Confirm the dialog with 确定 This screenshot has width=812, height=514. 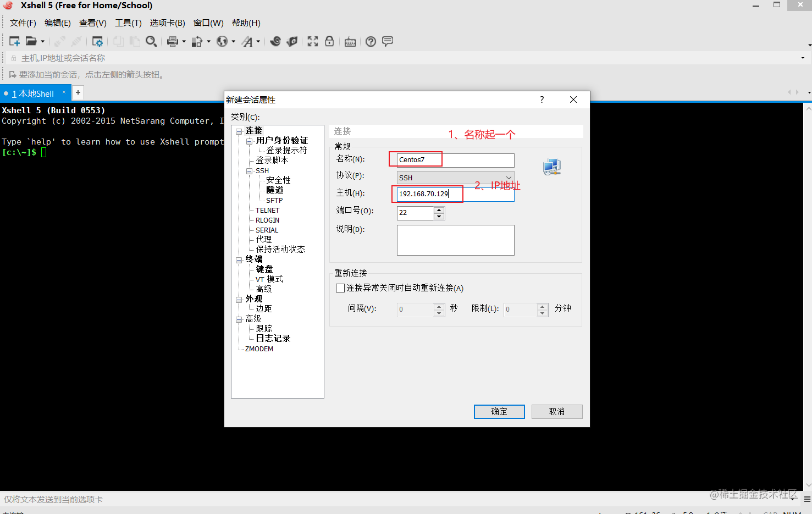(499, 412)
